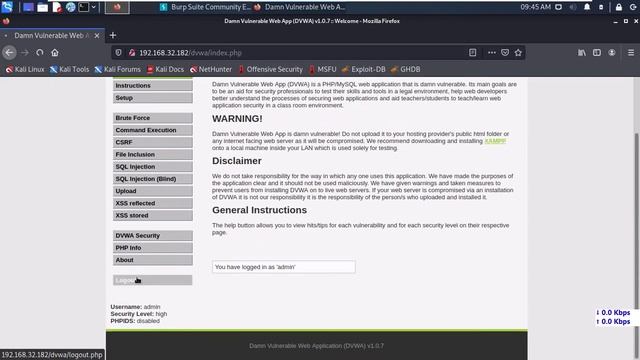Open page actions three-dot menu
This screenshot has height=360, width=640.
point(491,53)
